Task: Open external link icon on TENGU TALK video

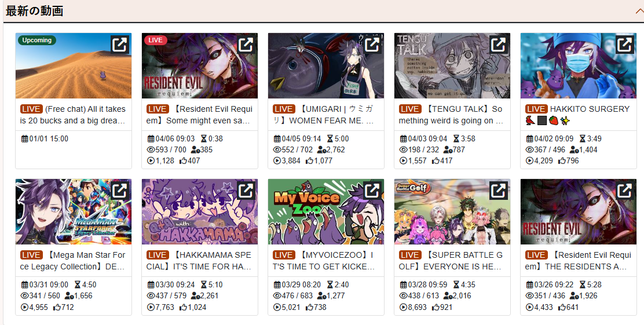Action: (x=498, y=45)
